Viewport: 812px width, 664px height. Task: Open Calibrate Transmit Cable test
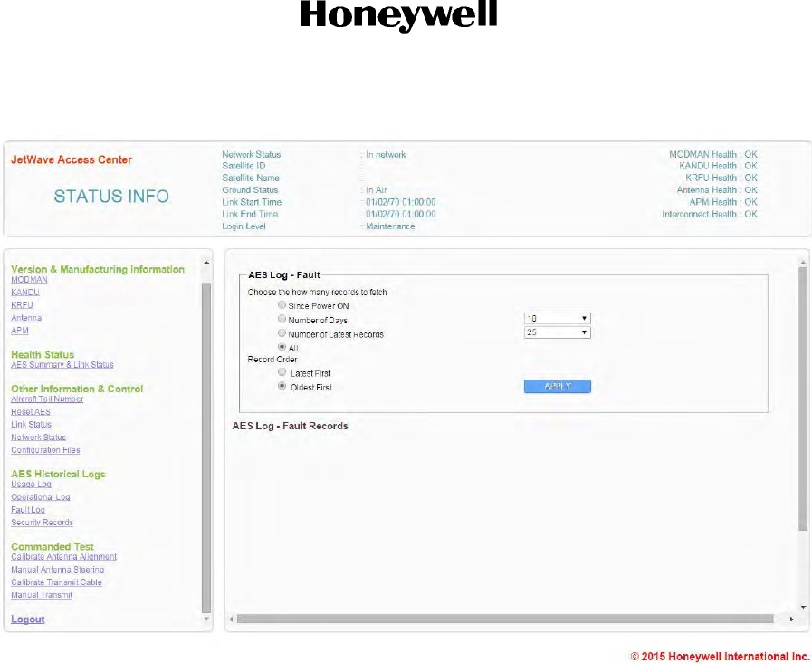point(56,582)
